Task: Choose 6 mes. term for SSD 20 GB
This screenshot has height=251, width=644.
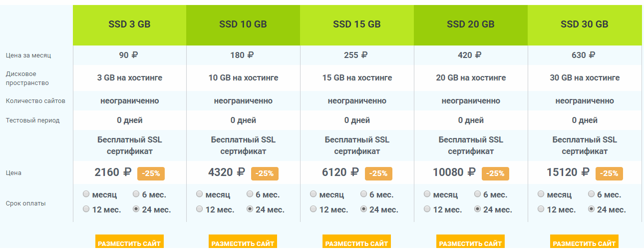Action: coord(478,194)
